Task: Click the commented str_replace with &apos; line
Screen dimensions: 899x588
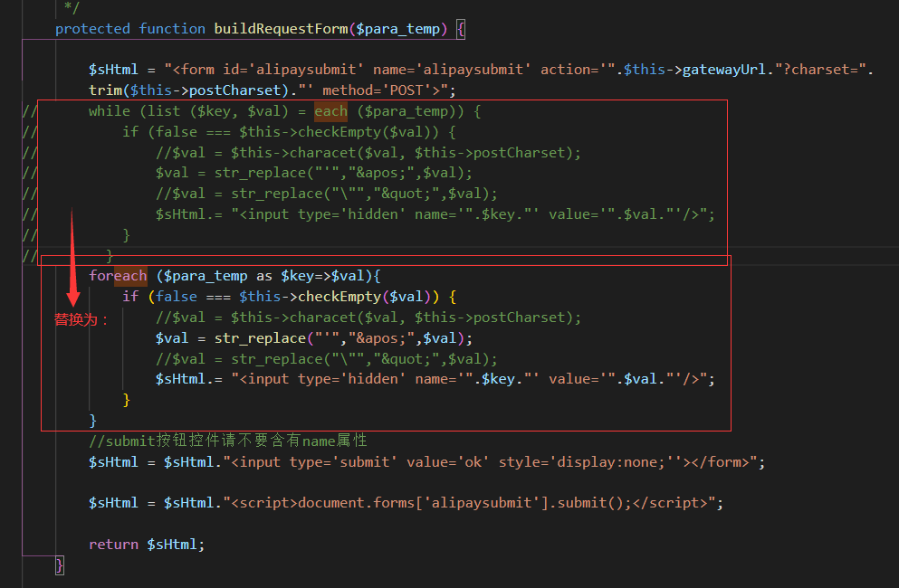Action: click(x=313, y=173)
